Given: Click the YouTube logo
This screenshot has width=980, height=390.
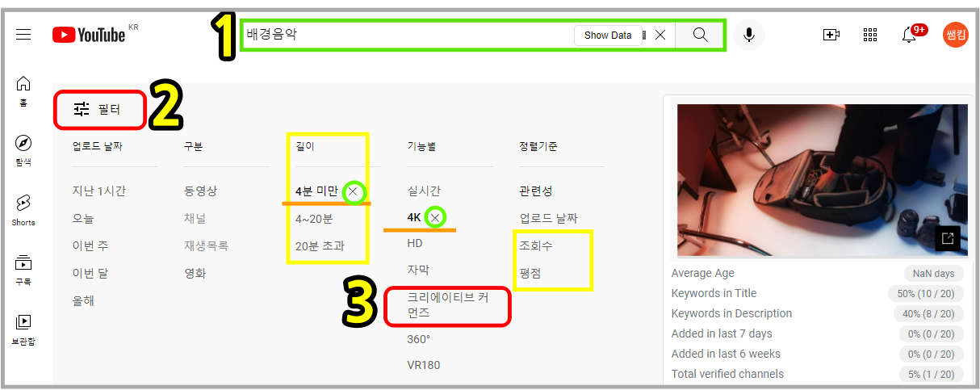Looking at the screenshot, I should pyautogui.click(x=89, y=35).
